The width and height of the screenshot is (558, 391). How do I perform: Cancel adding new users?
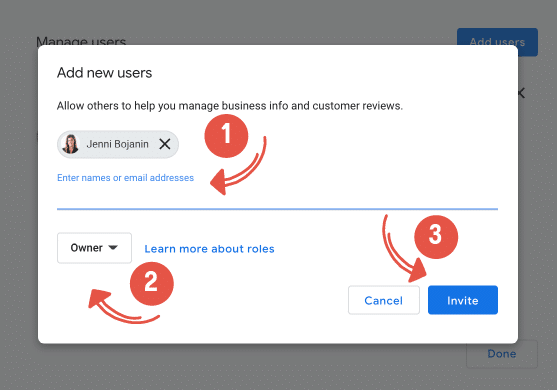(x=384, y=300)
